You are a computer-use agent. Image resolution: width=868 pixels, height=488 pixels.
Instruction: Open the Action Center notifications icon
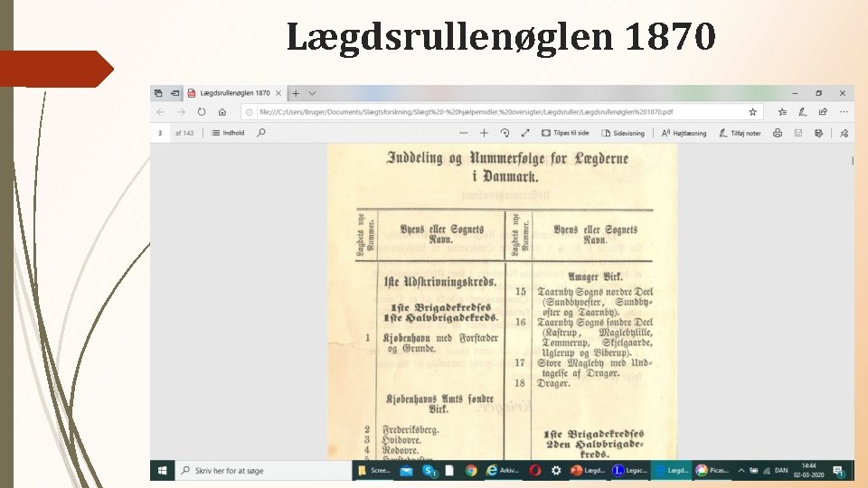click(x=839, y=471)
